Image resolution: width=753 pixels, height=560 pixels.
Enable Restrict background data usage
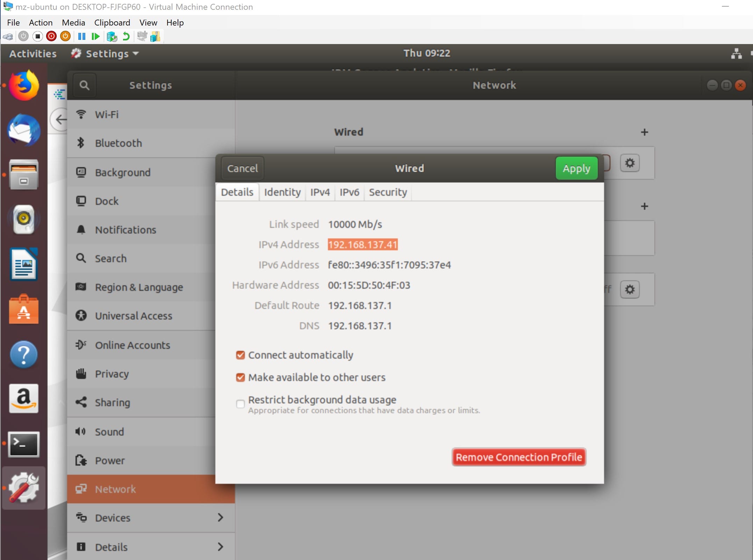pos(240,404)
